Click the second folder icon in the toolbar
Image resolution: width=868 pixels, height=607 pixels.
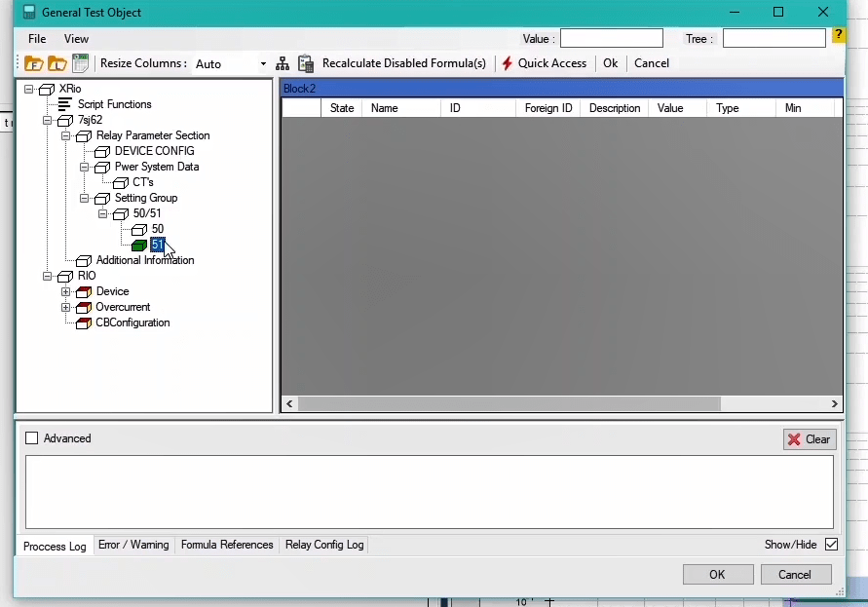pos(57,63)
